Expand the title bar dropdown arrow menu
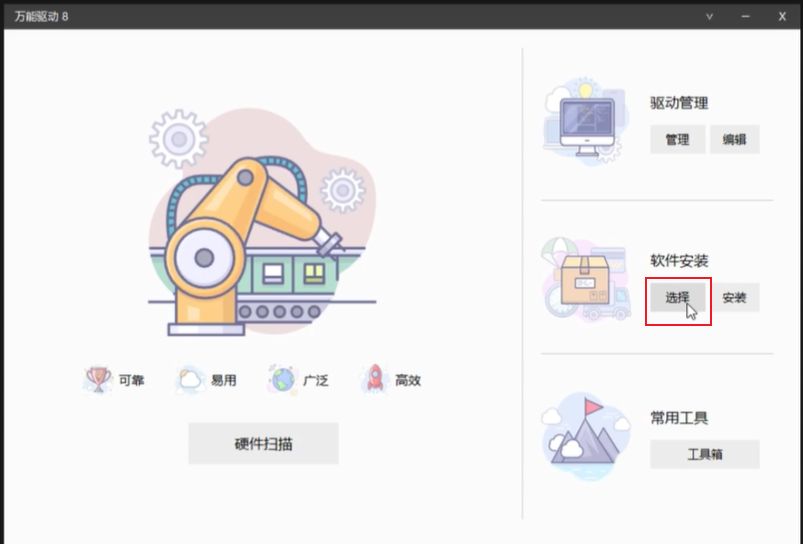 709,16
